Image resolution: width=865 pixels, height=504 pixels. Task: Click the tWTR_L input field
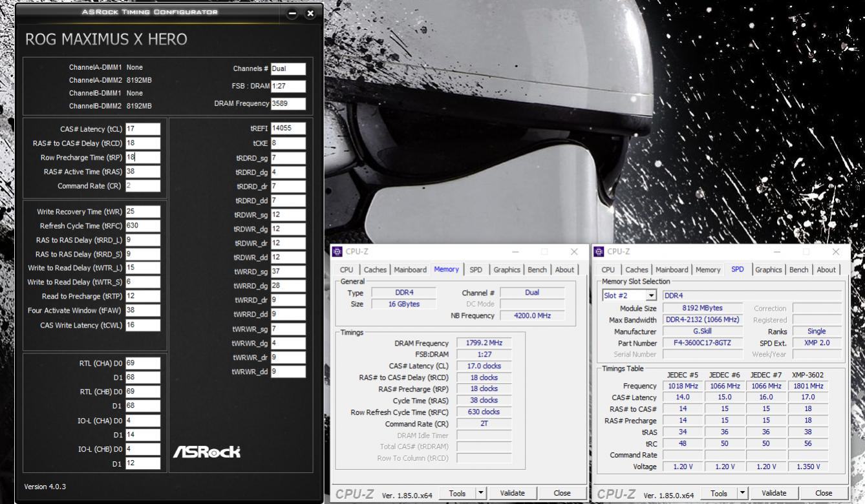point(143,268)
